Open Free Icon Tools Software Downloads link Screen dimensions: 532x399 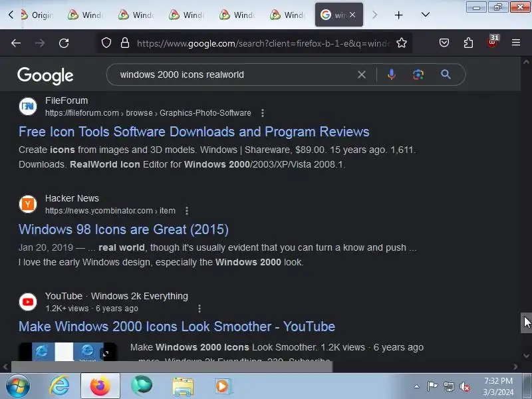point(194,132)
